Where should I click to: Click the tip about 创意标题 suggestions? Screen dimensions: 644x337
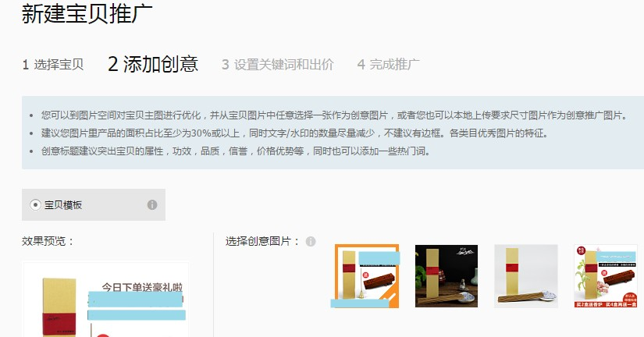click(236, 151)
